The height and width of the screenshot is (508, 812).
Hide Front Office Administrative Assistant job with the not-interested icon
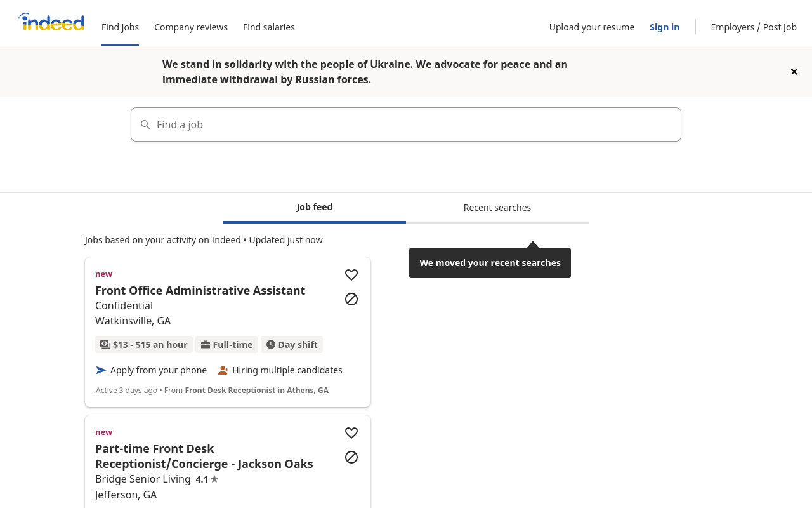click(351, 299)
